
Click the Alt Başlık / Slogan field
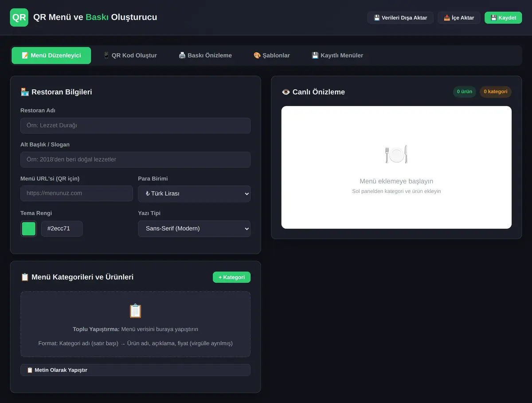click(x=135, y=160)
